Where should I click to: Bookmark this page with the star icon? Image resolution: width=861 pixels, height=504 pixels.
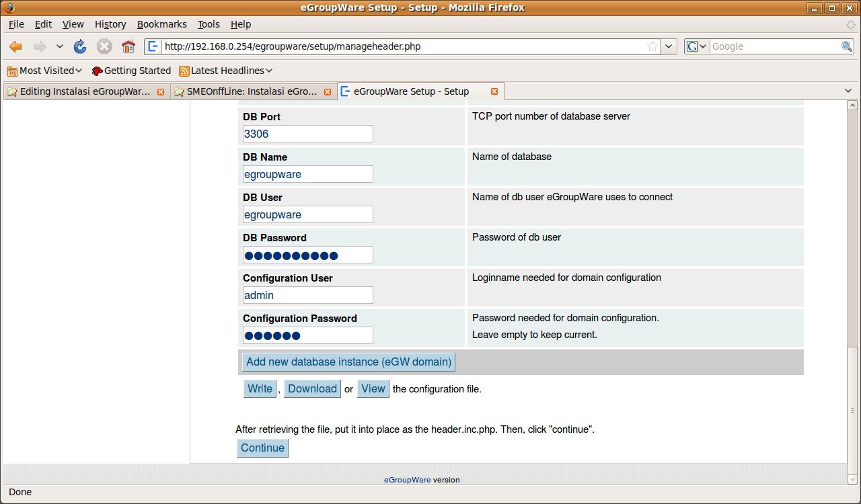pyautogui.click(x=652, y=46)
